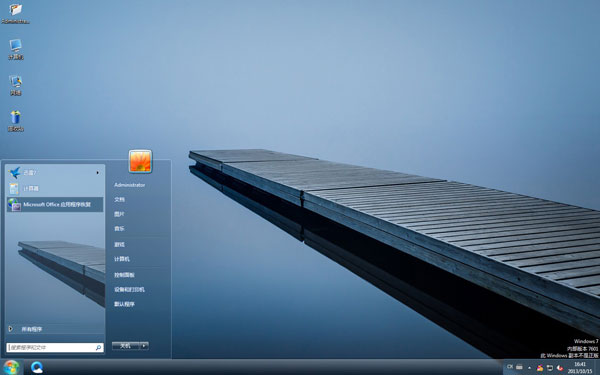Open Administrator personal folder link

[129, 185]
